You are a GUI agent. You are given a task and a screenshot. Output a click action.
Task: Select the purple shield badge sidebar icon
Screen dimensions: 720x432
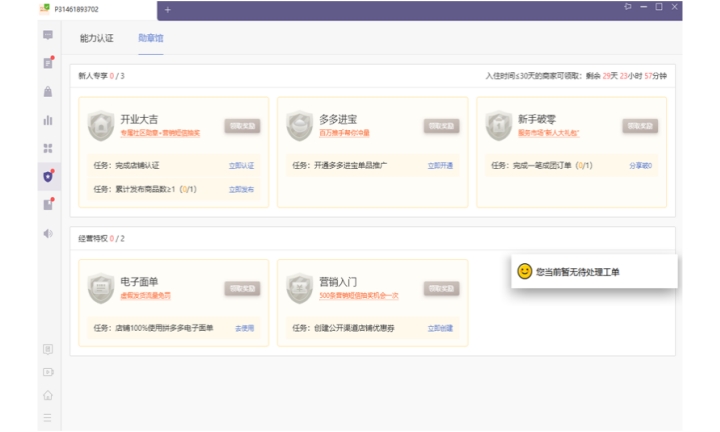pyautogui.click(x=48, y=176)
